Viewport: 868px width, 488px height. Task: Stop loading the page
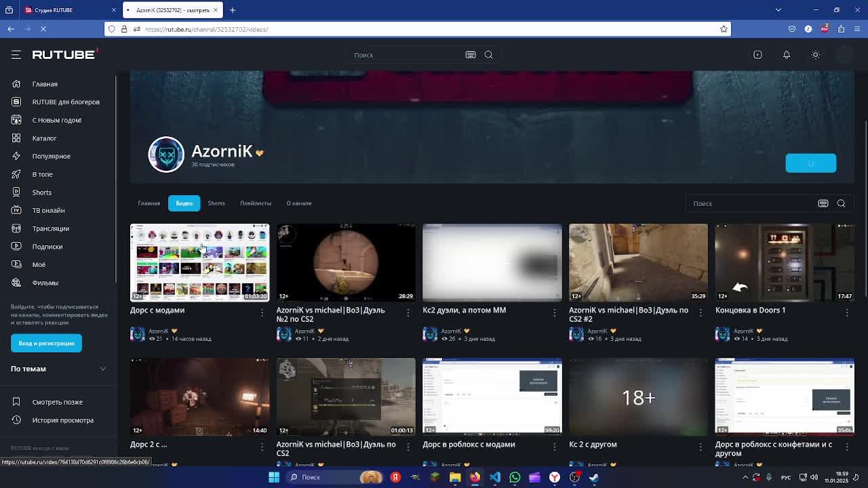coord(43,29)
